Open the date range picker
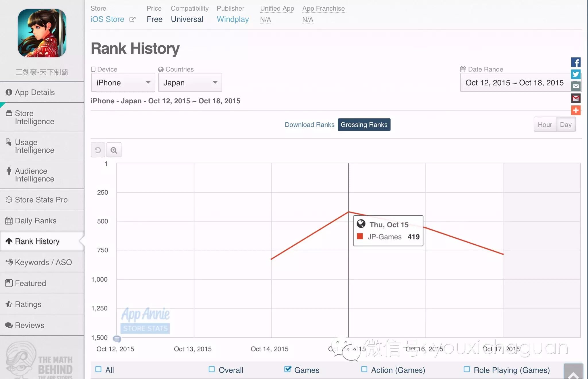The image size is (588, 379). pos(514,83)
